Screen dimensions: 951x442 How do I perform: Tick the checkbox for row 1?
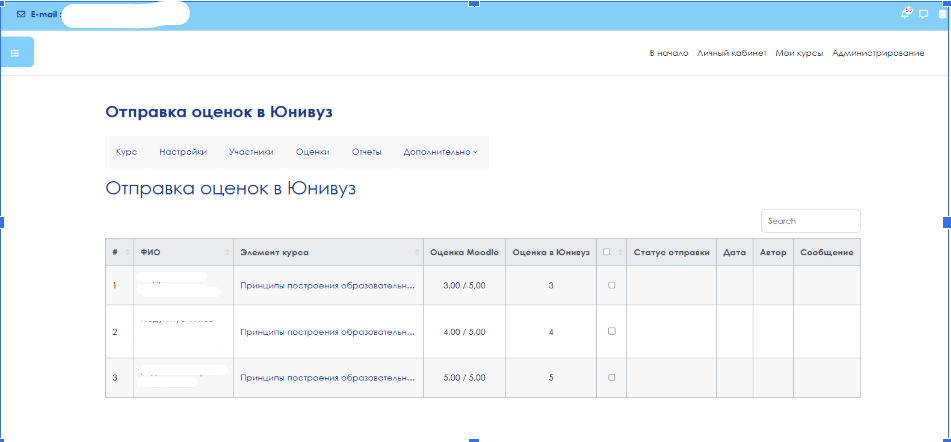(x=611, y=285)
